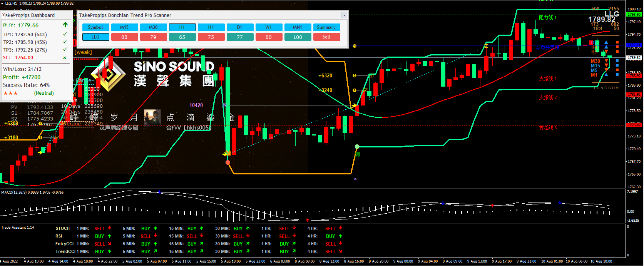
Task: Click the M5 orange square signal marker
Action: coord(617,70)
